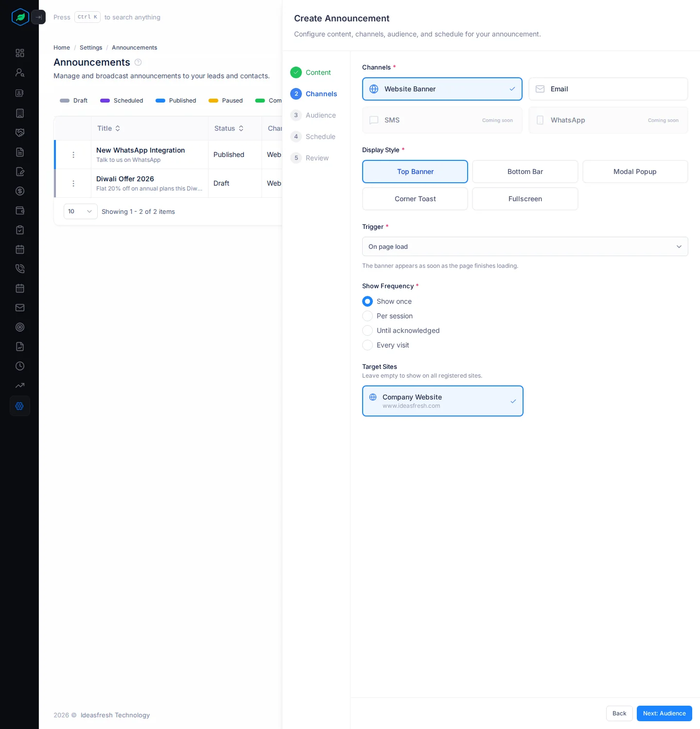700x729 pixels.
Task: Click the trending analytics arrow icon in sidebar
Action: click(x=20, y=385)
